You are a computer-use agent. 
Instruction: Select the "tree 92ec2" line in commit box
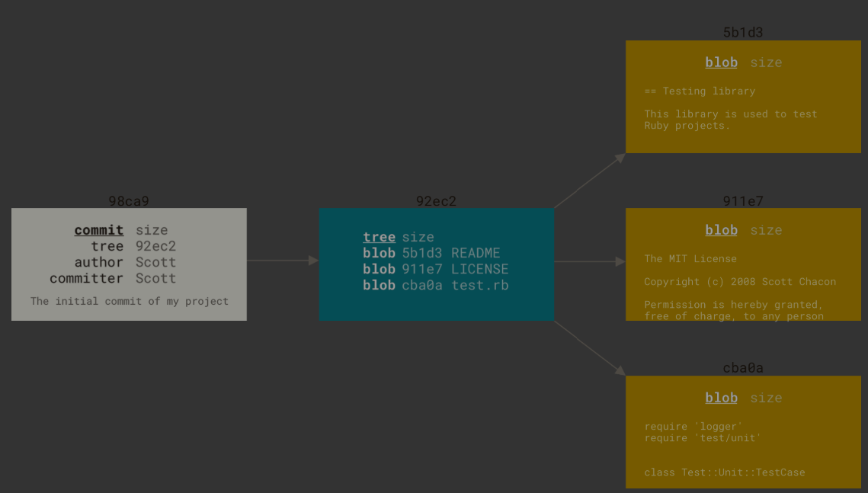(x=133, y=246)
